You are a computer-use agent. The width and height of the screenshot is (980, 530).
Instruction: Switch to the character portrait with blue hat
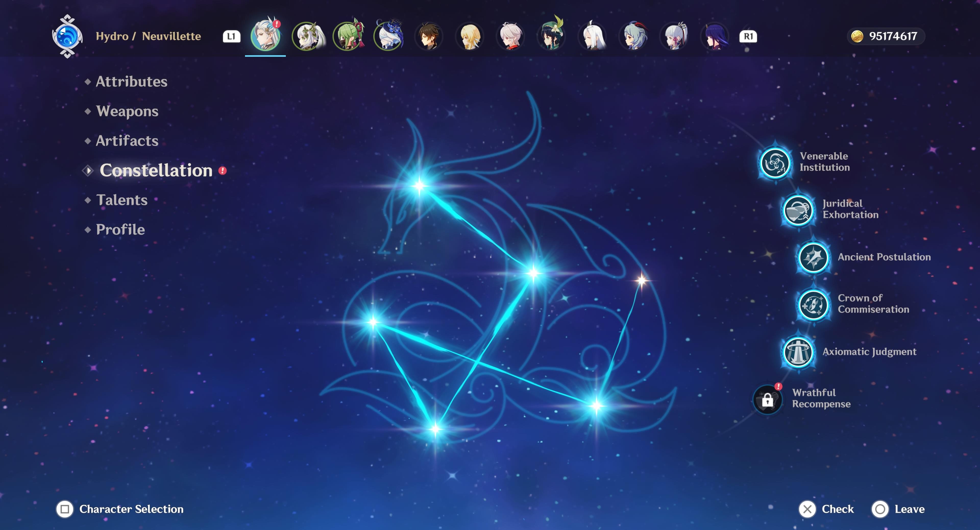click(x=388, y=37)
